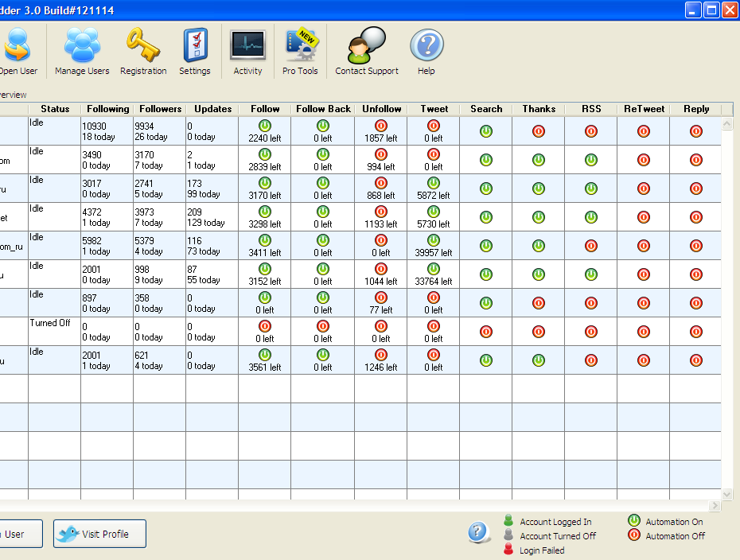740x560 pixels.
Task: Open the Activity monitor
Action: (x=247, y=51)
